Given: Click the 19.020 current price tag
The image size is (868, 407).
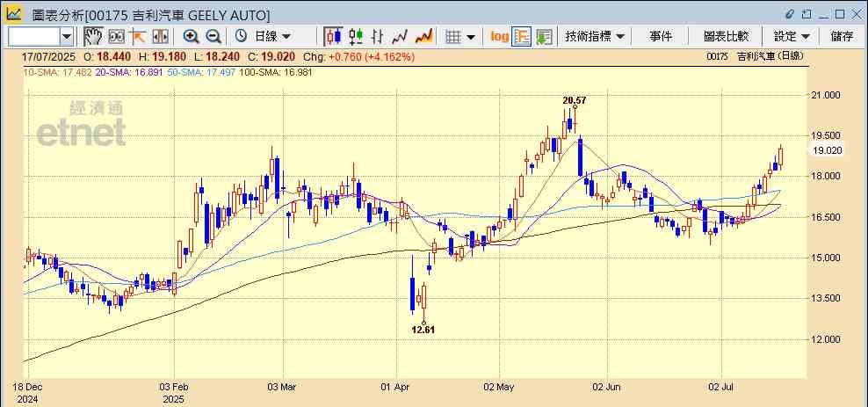Looking at the screenshot, I should pyautogui.click(x=827, y=150).
